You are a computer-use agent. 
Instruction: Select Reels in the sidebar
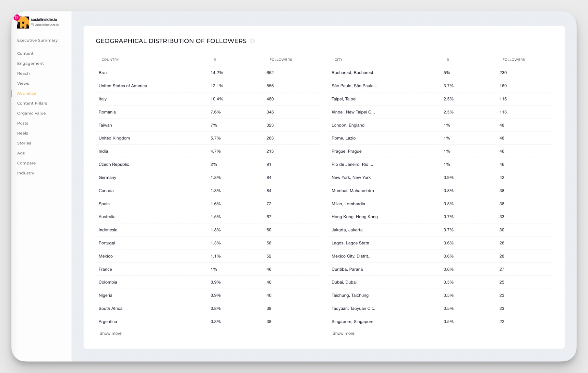22,133
